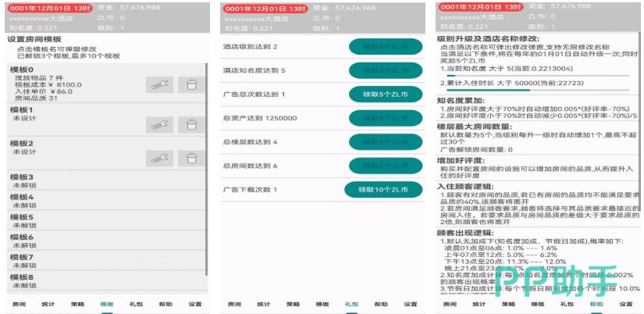Remove 模板2 via its trash icon

pyautogui.click(x=192, y=158)
